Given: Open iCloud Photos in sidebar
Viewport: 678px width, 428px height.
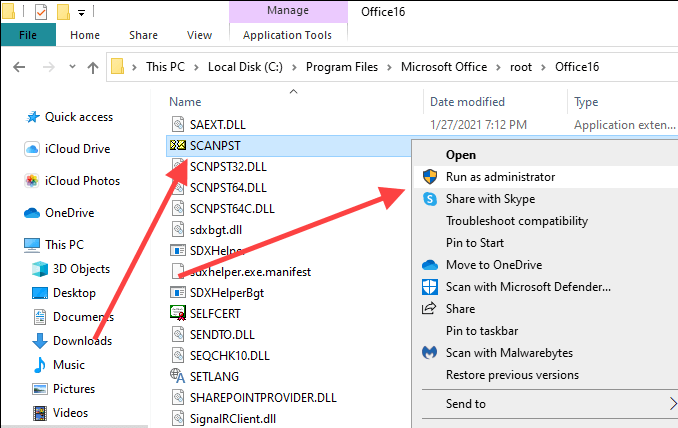Looking at the screenshot, I should tap(82, 181).
